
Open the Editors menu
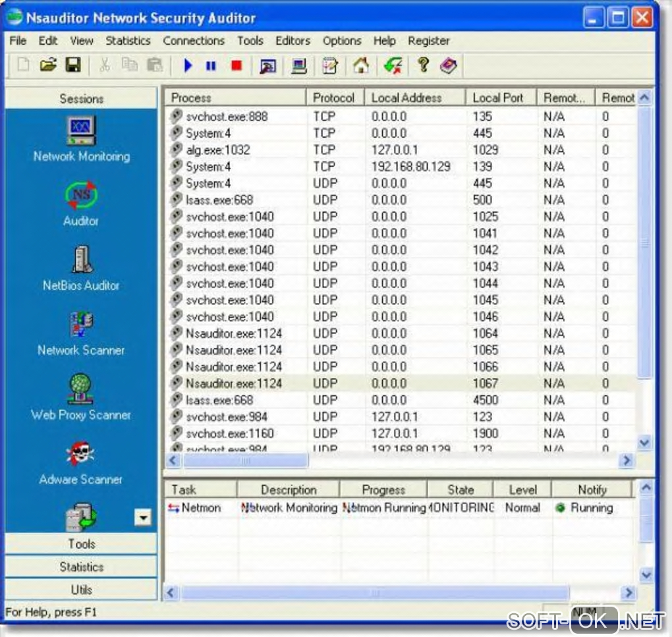293,41
